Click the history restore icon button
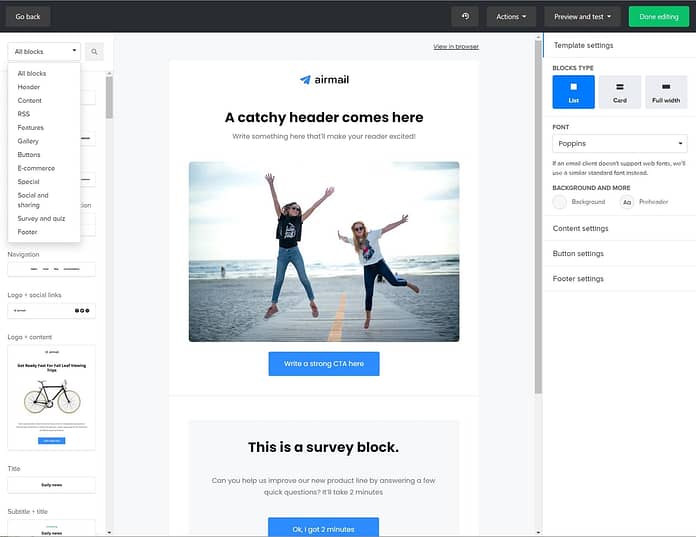 point(465,16)
